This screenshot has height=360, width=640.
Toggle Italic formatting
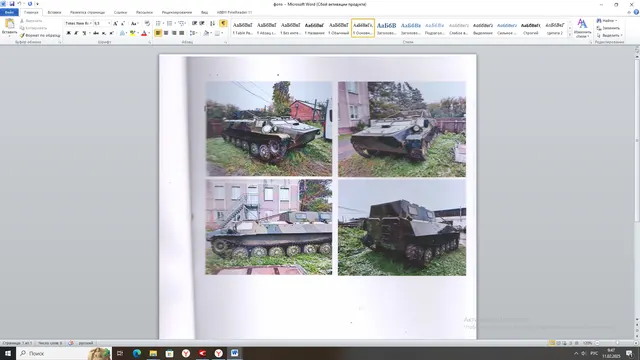76,33
